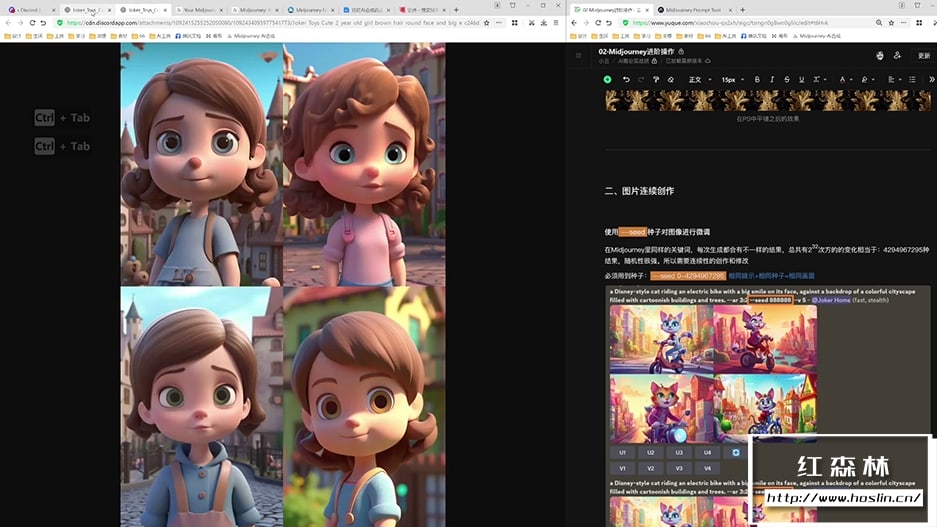Open 腾讯文档 bookmark in left browser bar

(x=188, y=36)
